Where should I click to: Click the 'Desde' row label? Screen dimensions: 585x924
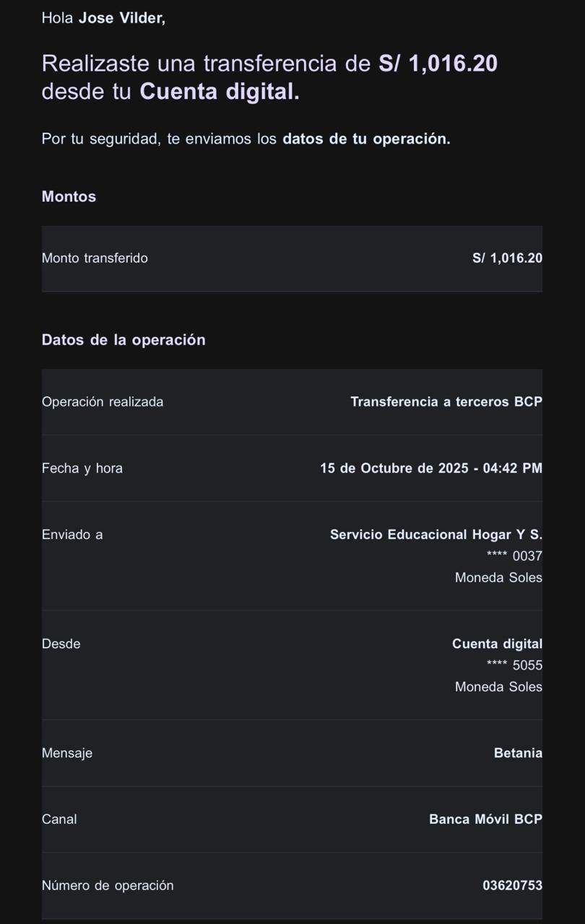61,644
